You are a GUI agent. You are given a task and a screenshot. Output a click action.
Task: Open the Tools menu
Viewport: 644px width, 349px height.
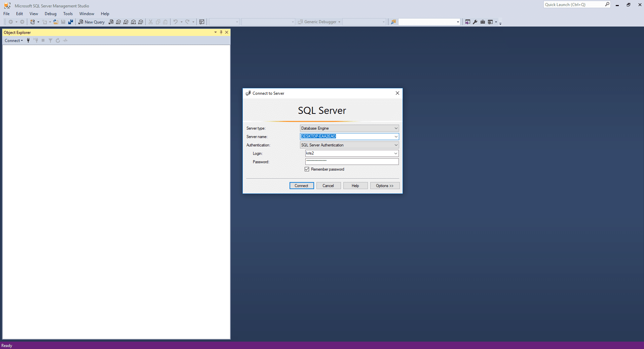pyautogui.click(x=68, y=14)
